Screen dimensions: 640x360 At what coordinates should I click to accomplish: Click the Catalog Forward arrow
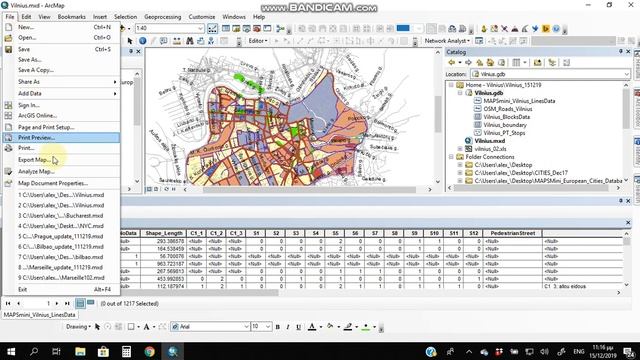(x=468, y=62)
